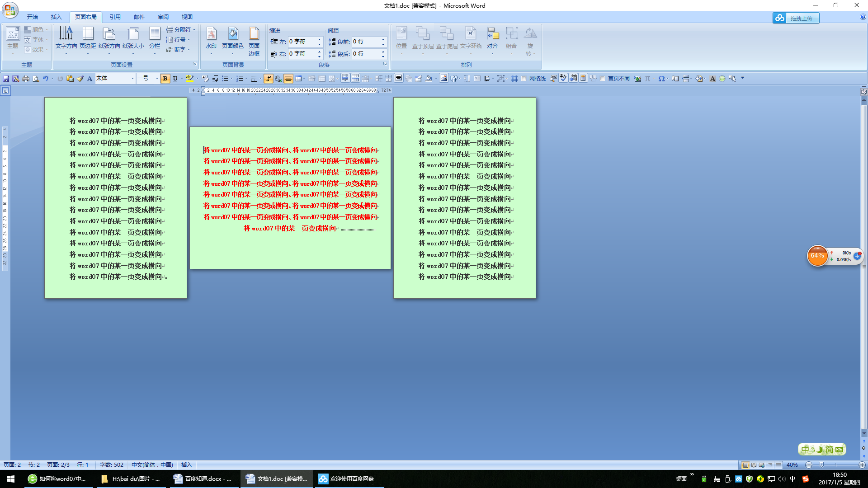This screenshot has height=488, width=868.
Task: Click the Format Painter brush icon
Action: pos(80,79)
